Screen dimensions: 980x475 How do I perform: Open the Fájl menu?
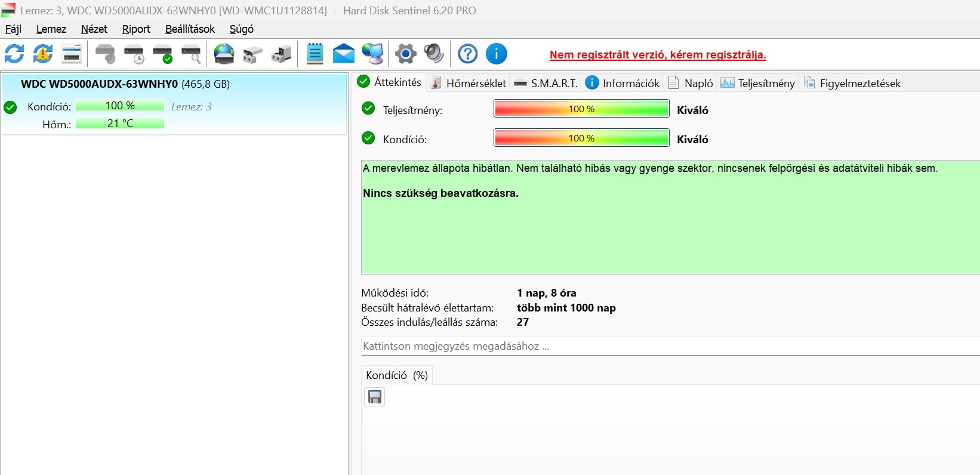(x=13, y=29)
